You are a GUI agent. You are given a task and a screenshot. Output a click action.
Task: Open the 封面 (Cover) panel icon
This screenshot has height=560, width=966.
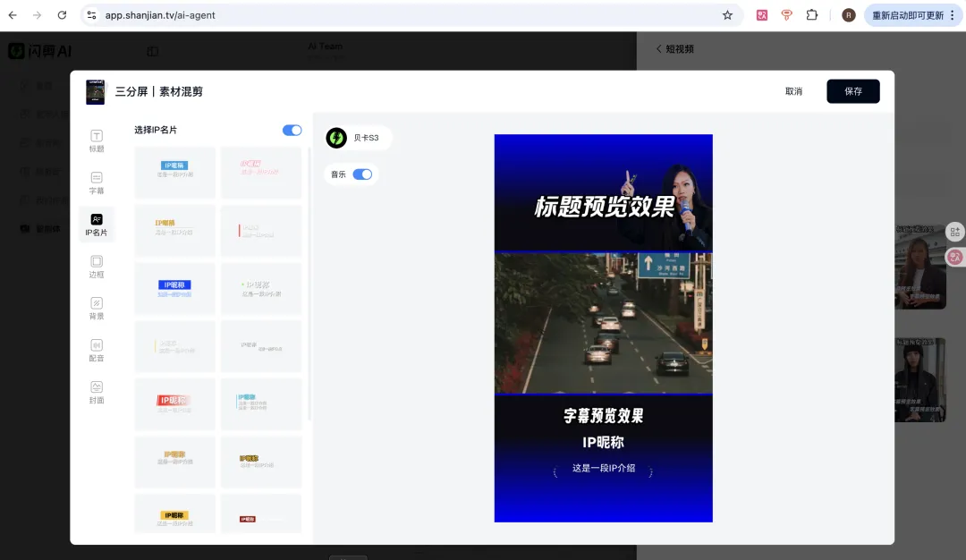point(97,393)
